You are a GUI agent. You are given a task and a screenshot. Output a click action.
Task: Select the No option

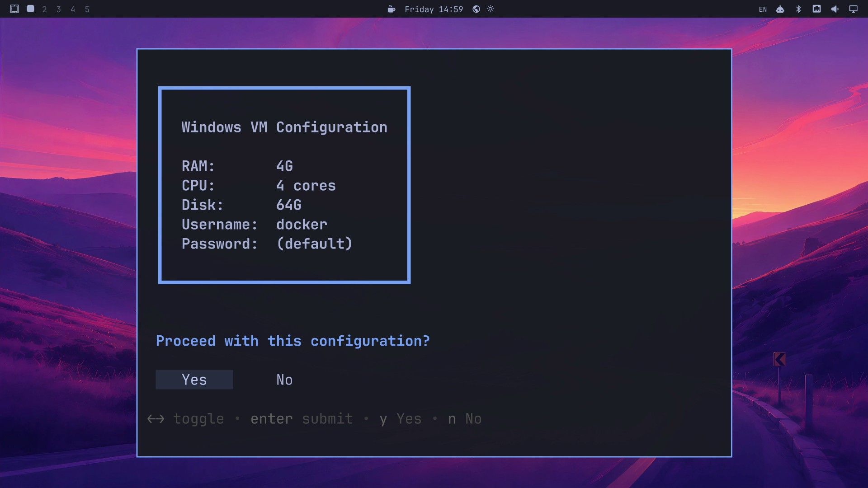tap(284, 380)
